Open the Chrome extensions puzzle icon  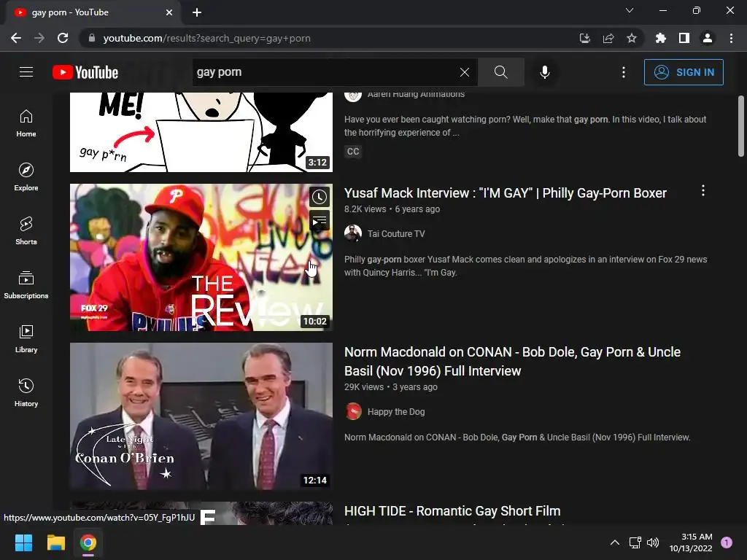tap(661, 38)
